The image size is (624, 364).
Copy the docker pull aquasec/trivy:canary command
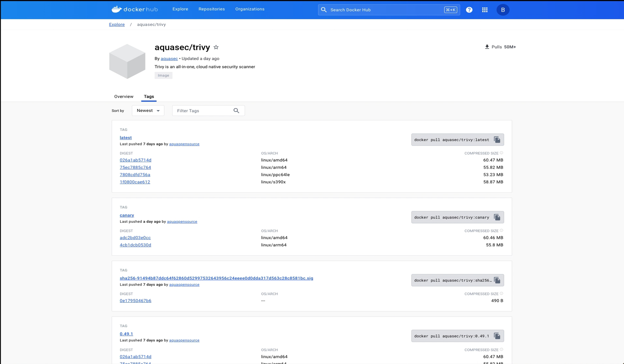(497, 217)
